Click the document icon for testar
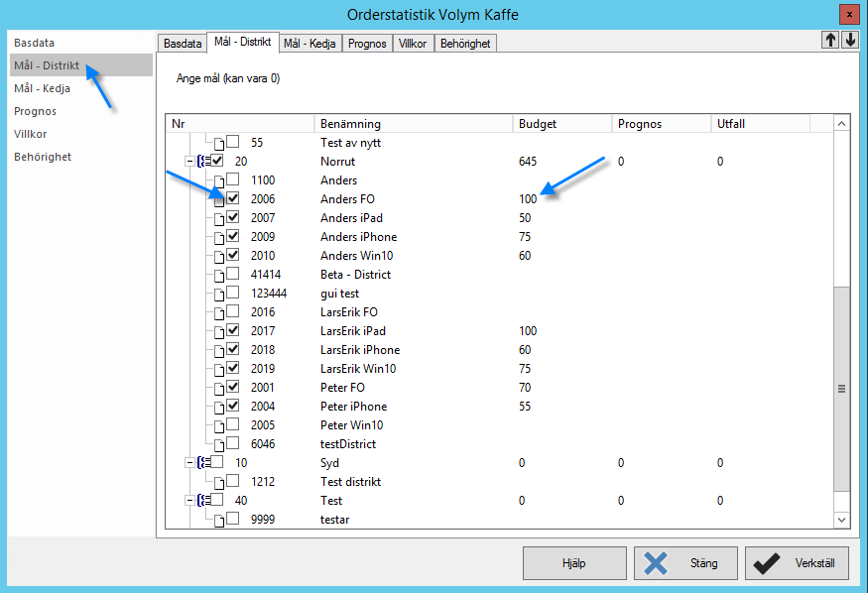 tap(219, 520)
